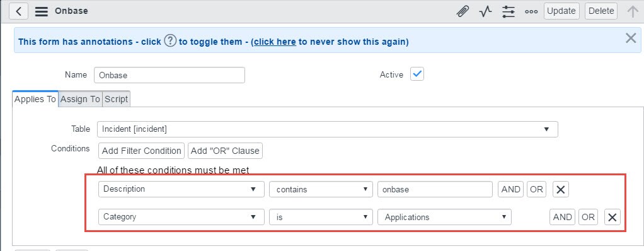Click Add Filter Condition button

(141, 151)
